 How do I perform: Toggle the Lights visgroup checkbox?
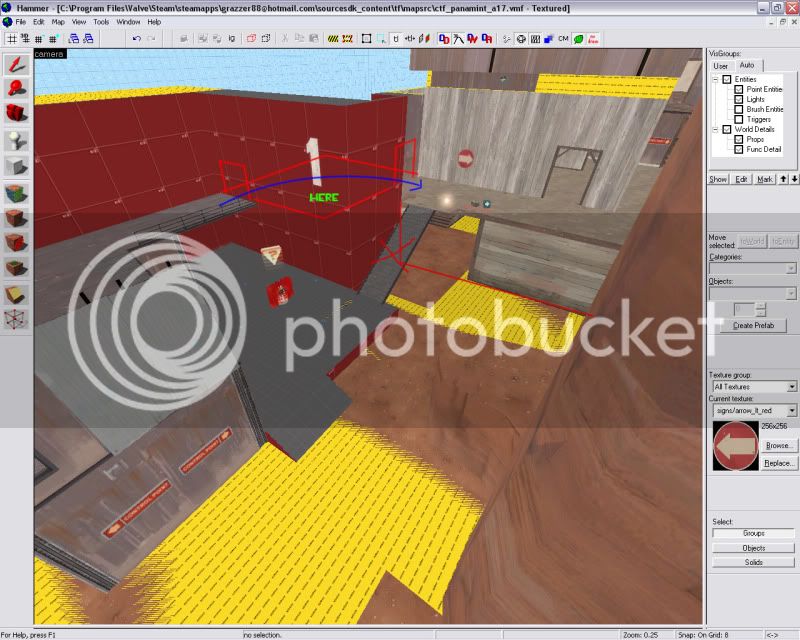[738, 100]
